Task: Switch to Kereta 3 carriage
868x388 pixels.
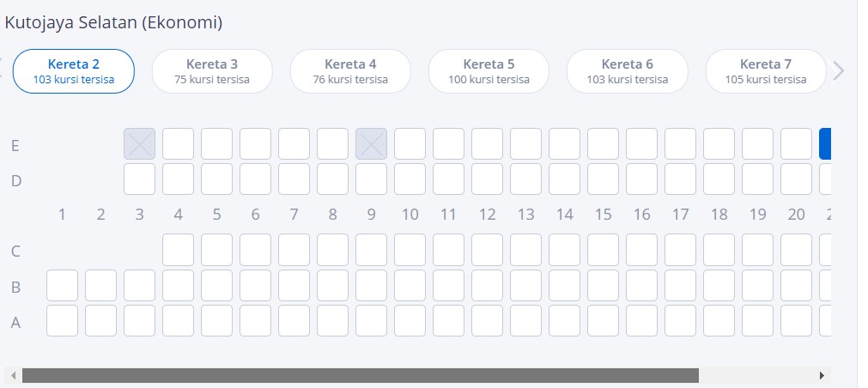Action: point(212,71)
